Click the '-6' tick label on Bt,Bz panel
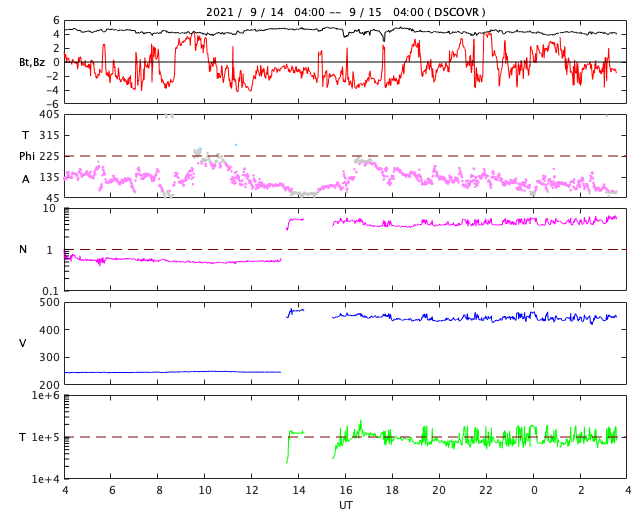 point(52,104)
